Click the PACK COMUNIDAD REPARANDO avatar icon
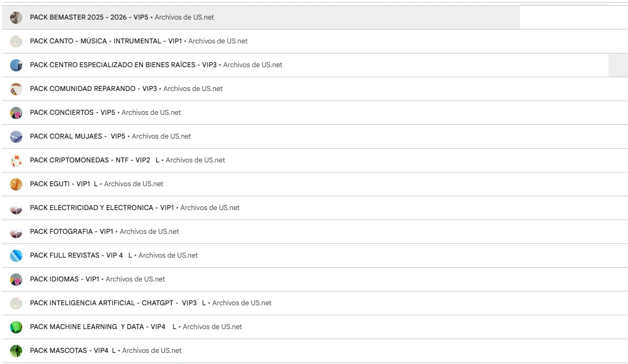 [x=16, y=89]
